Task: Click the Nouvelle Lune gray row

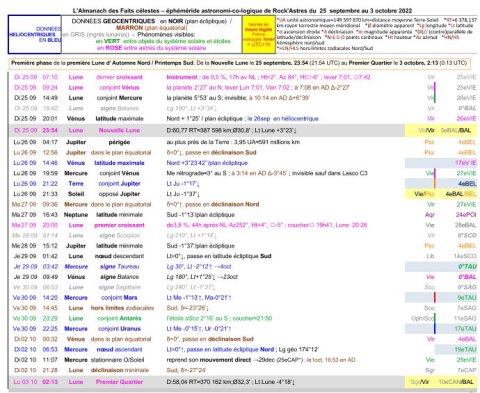Action: pyautogui.click(x=243, y=130)
